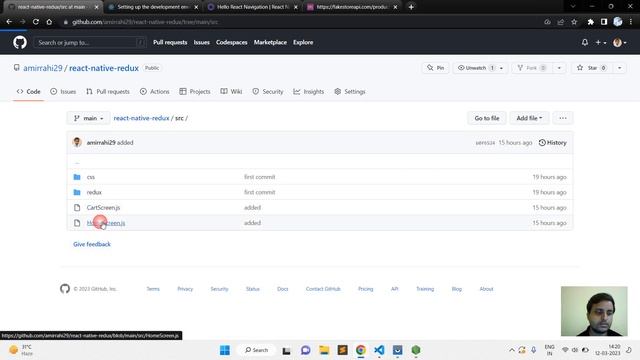This screenshot has width=640, height=360.
Task: Open the create new plus menu
Action: coord(600,42)
